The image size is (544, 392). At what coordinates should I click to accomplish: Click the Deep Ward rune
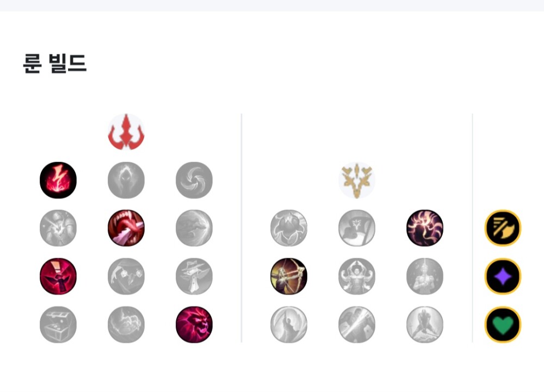[194, 276]
